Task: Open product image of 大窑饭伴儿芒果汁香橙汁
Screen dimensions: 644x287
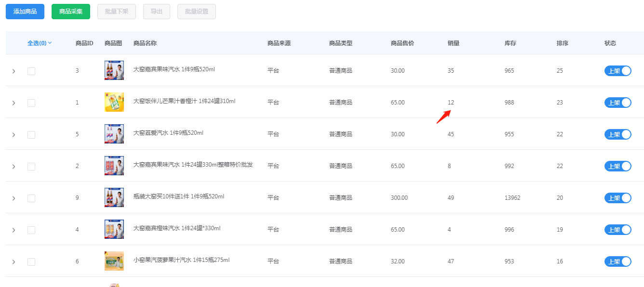Action: [114, 102]
